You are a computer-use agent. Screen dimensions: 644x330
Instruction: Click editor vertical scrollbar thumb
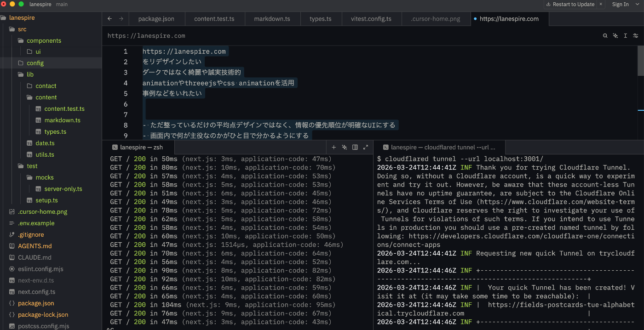coord(640,61)
